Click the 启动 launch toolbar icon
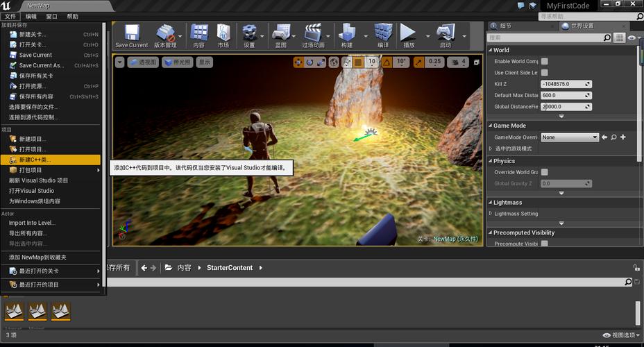The image size is (644, 347). (446, 33)
